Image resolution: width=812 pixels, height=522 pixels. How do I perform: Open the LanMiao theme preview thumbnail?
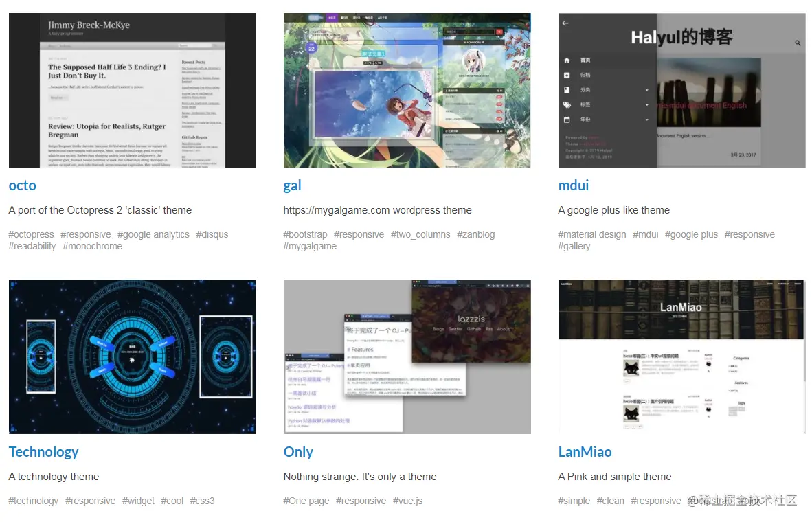[x=681, y=356]
